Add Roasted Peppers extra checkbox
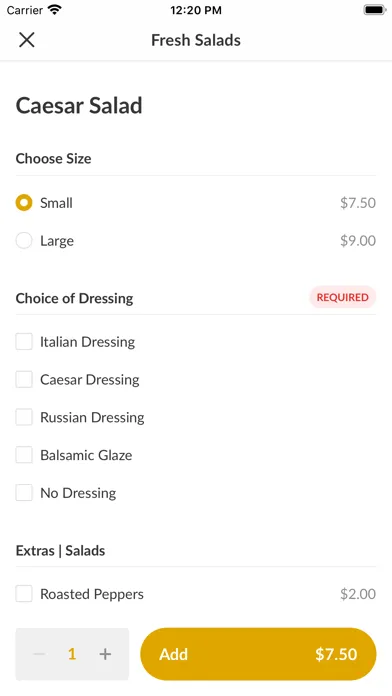The height and width of the screenshot is (696, 392). pyautogui.click(x=24, y=594)
